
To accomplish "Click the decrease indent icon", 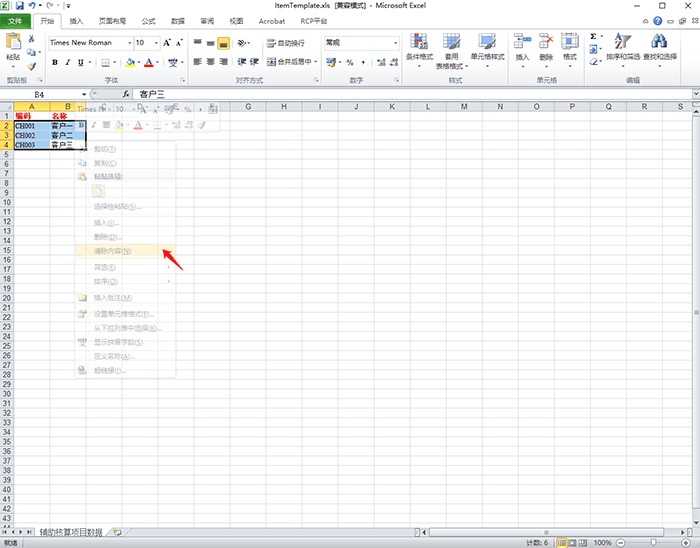I will coord(242,62).
